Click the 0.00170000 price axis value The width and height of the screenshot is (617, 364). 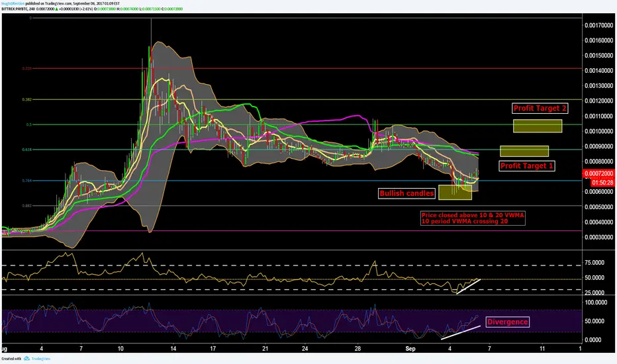(x=598, y=26)
